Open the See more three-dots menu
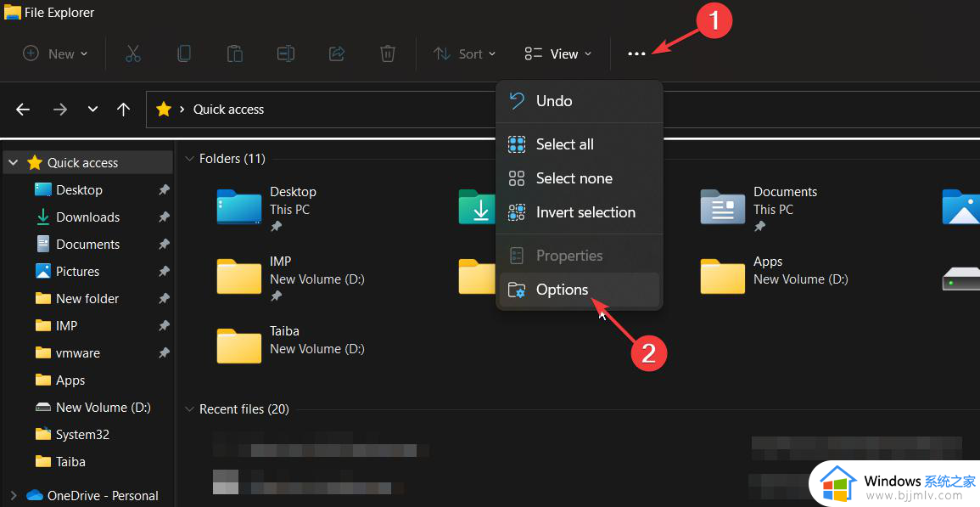980x507 pixels. 636,54
